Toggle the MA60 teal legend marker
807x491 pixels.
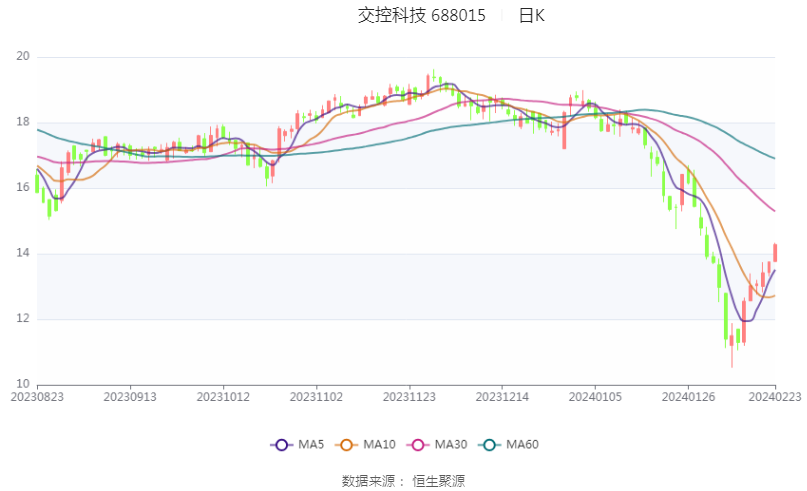(x=489, y=445)
